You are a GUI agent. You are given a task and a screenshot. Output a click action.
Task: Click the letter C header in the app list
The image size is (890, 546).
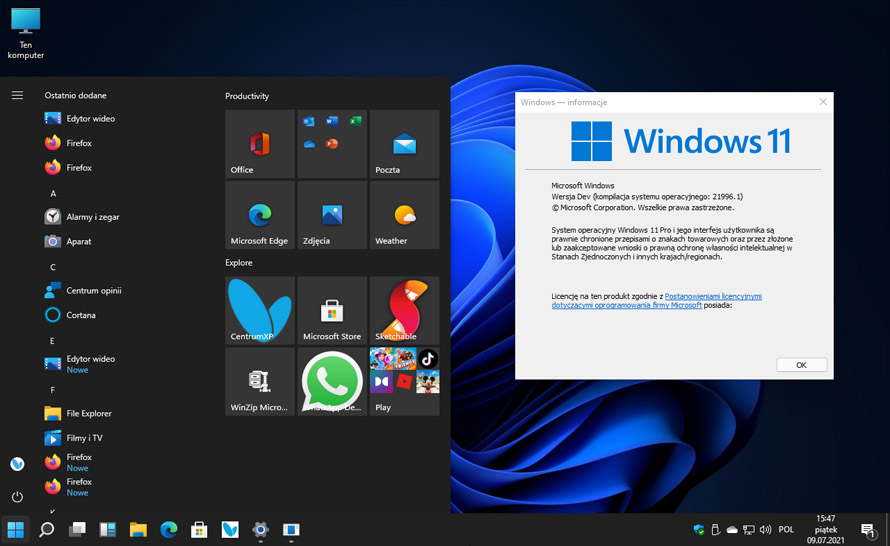53,267
